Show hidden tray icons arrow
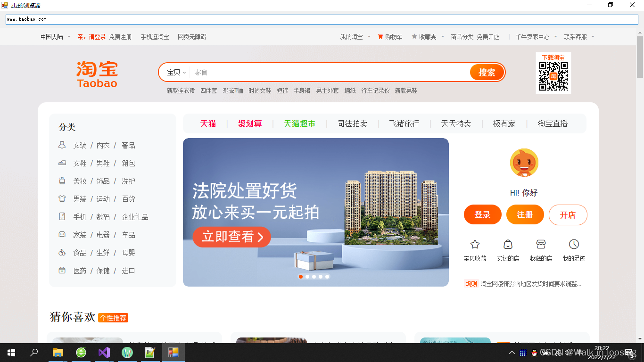This screenshot has width=644, height=362. click(512, 353)
